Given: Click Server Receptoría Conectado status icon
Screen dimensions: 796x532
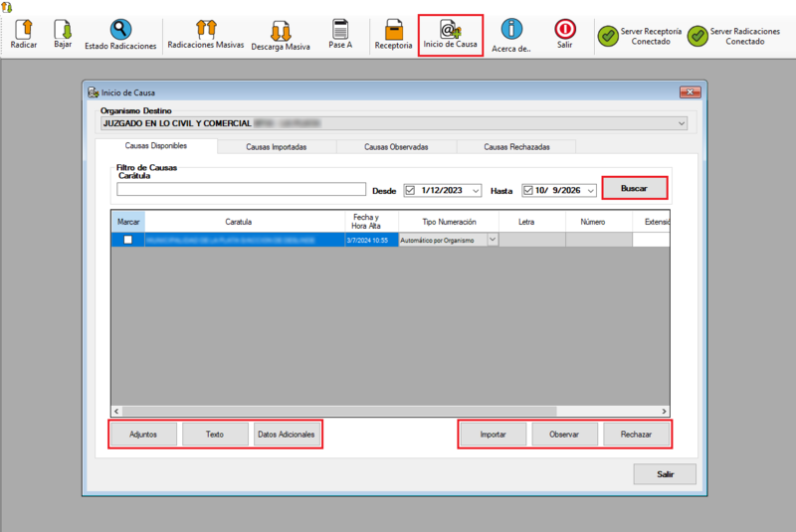Looking at the screenshot, I should pos(608,36).
